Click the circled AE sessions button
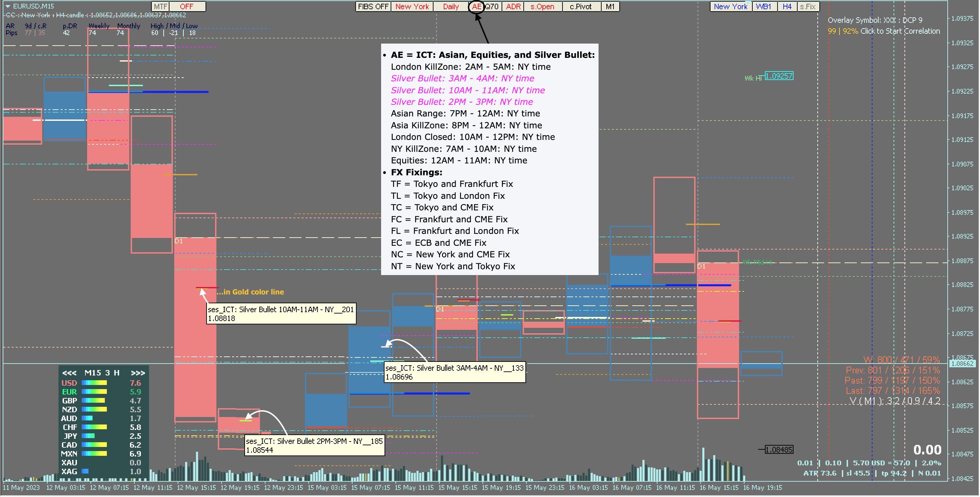This screenshot has height=497, width=980. (x=476, y=6)
